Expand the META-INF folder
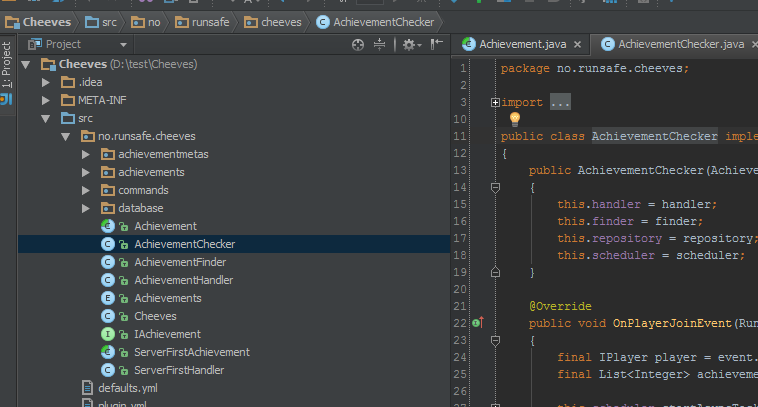The image size is (758, 407). pyautogui.click(x=46, y=100)
